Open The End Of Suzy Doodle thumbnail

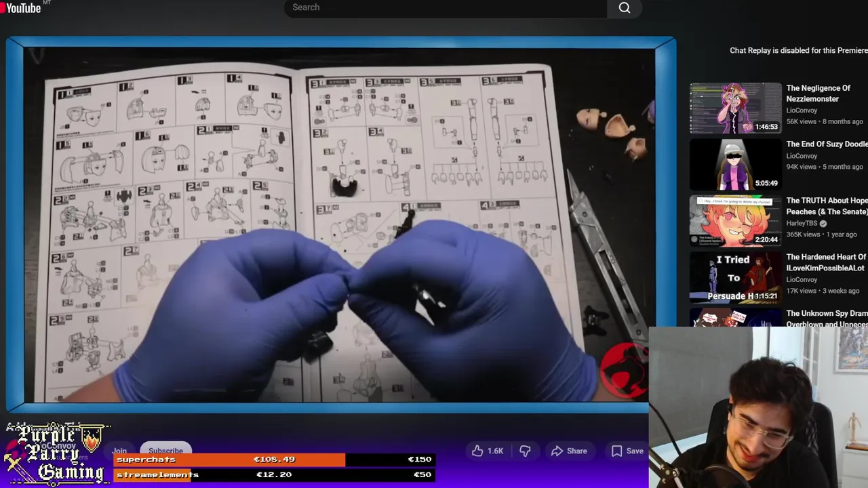pos(735,165)
